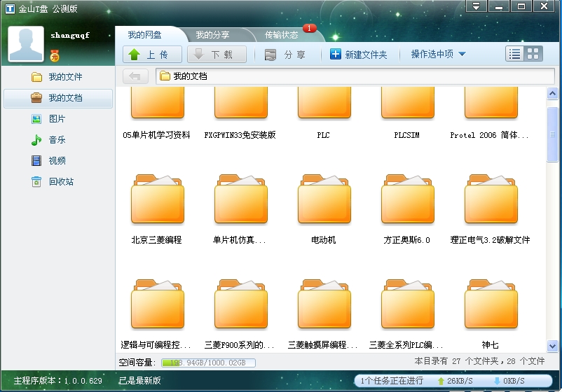Select the 电动机 folder
Image resolution: width=562 pixels, height=392 pixels.
(x=323, y=203)
